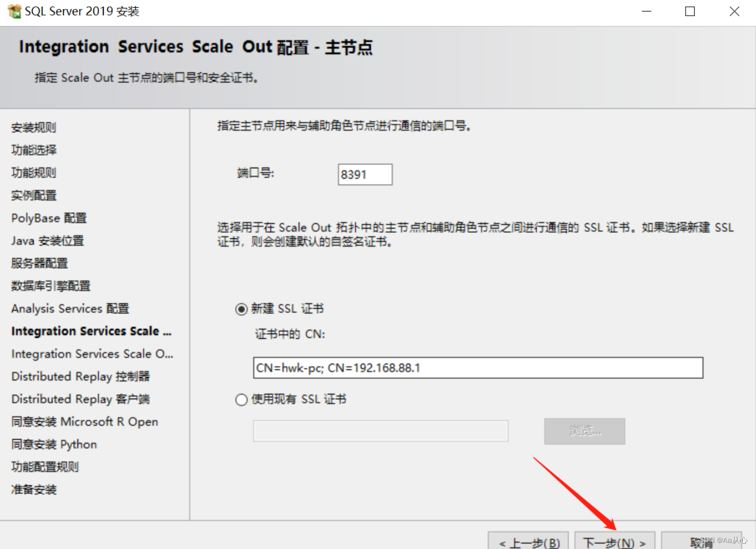Maximize the SQL Server 2019 安装 window
This screenshot has width=756, height=549.
(690, 11)
